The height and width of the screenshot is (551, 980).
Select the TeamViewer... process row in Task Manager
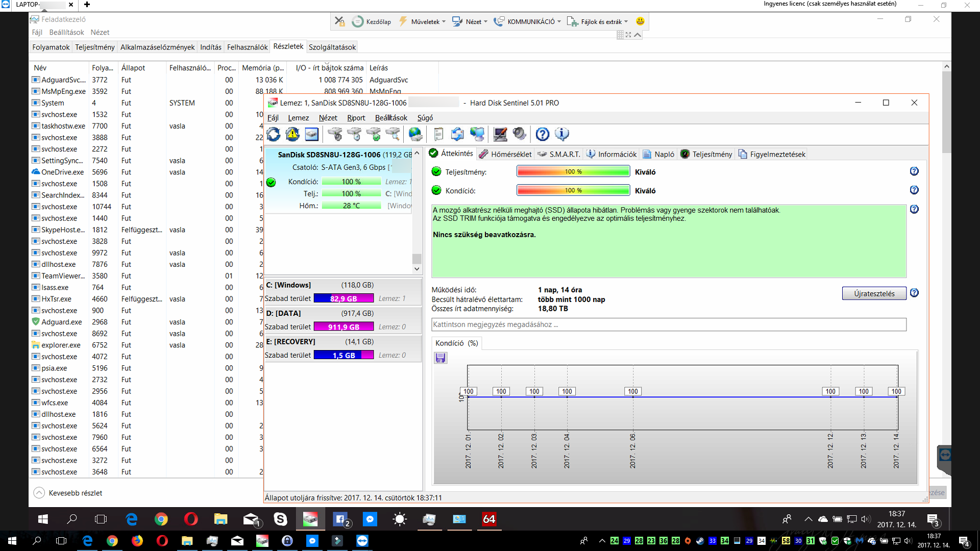[x=146, y=276]
